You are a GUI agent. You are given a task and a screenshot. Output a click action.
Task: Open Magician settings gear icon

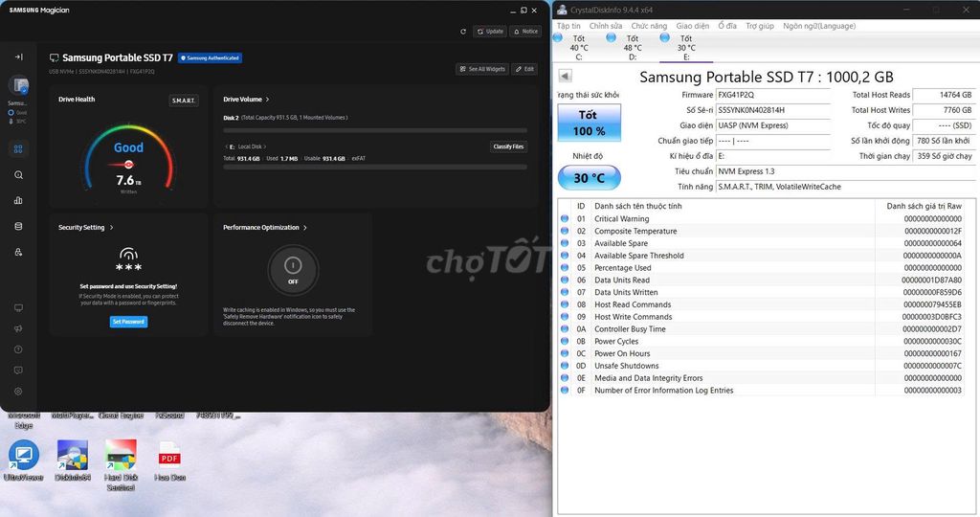(18, 392)
